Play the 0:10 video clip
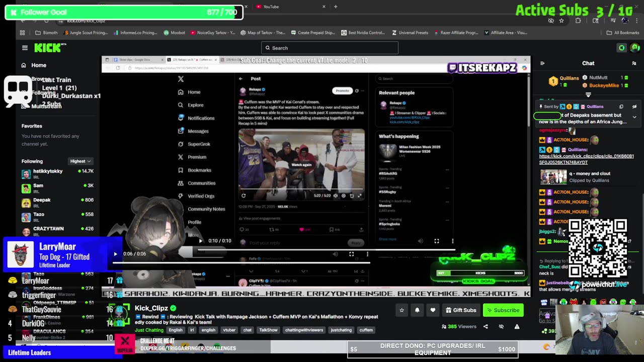The image size is (644, 362). point(201,241)
